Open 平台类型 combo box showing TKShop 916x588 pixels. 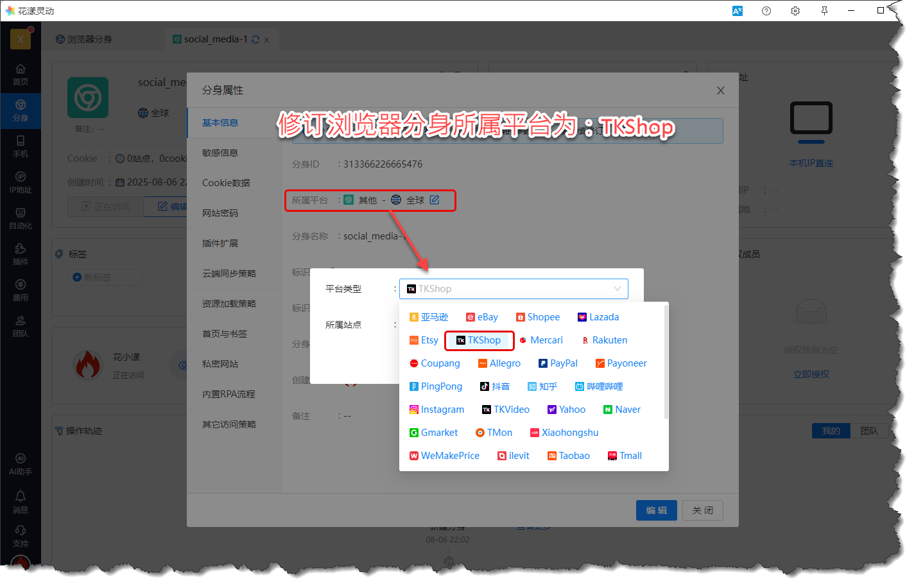click(x=514, y=289)
